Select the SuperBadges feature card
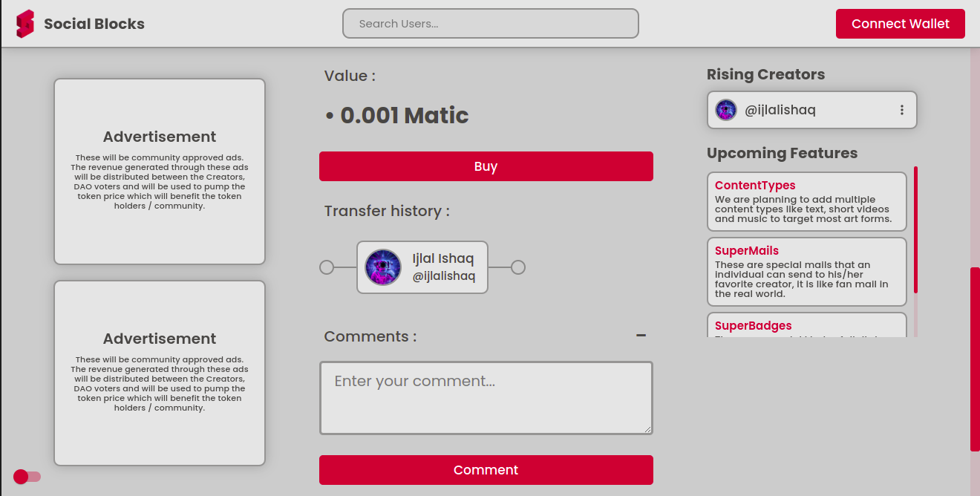Screen dimensions: 980x496 click(x=807, y=325)
